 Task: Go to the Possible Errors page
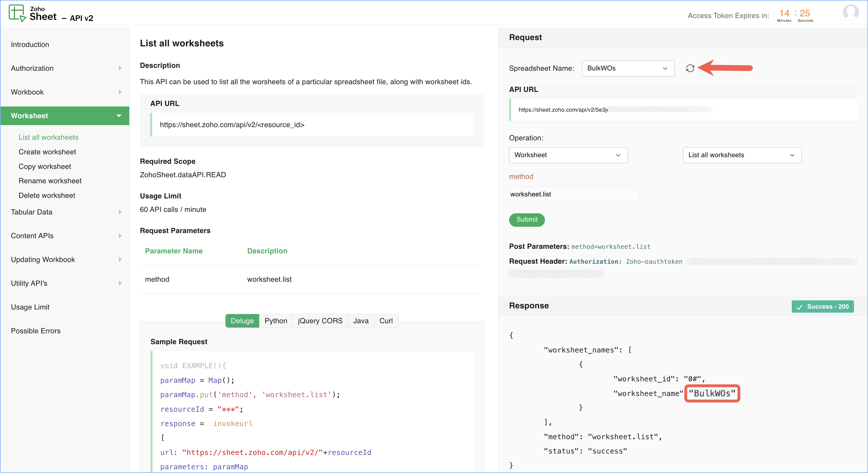(x=36, y=331)
